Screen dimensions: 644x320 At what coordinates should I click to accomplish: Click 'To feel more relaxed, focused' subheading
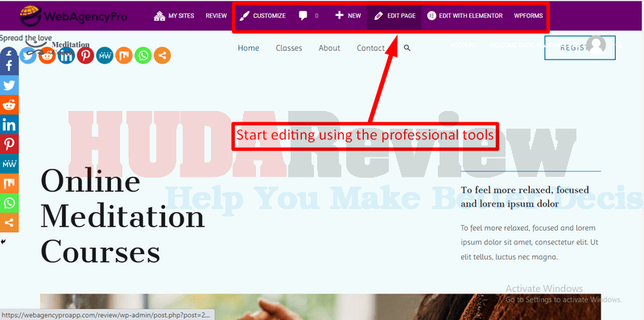(525, 196)
